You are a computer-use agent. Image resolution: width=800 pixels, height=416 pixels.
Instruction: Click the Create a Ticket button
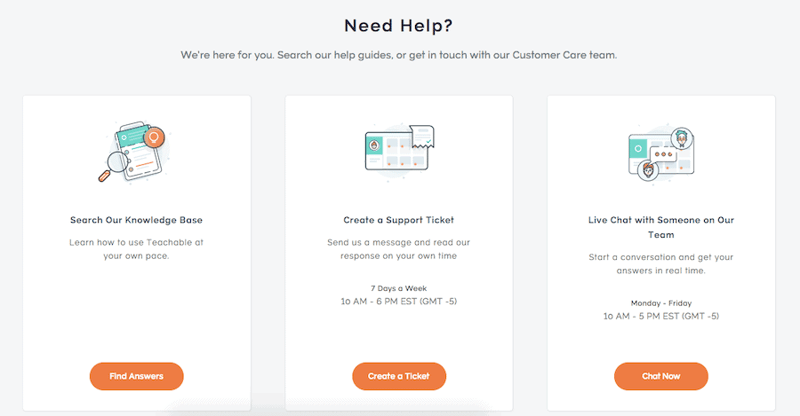click(399, 376)
